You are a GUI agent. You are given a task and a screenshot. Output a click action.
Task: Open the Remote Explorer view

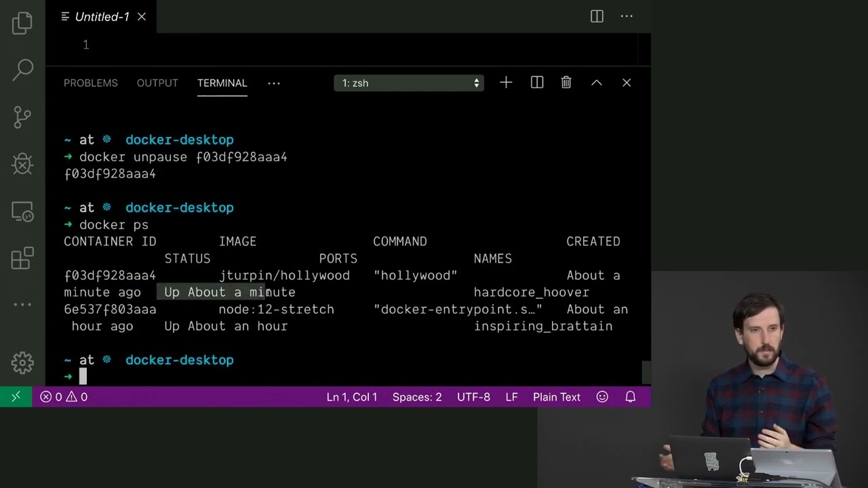point(22,211)
